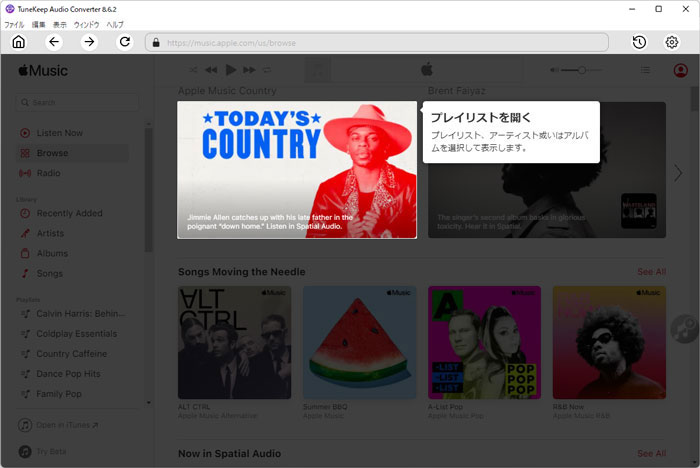700x468 pixels.
Task: See All Songs Moving the Needle
Action: tap(651, 272)
